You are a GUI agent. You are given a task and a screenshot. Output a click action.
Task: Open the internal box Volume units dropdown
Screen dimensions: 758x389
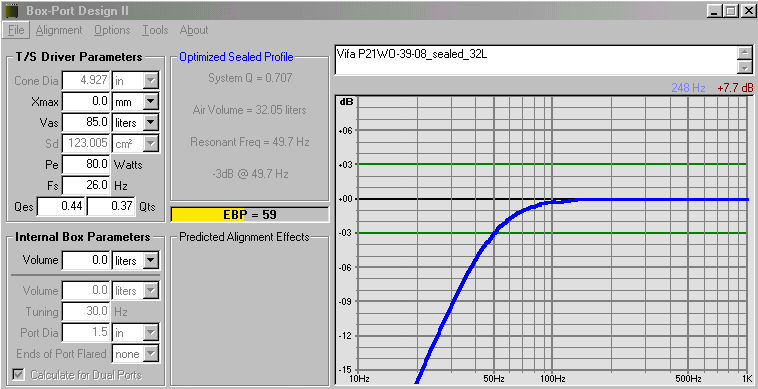[151, 261]
